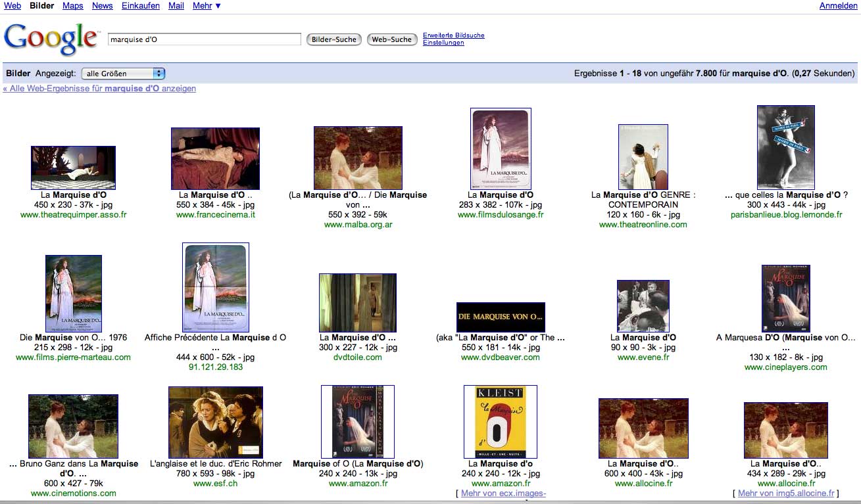Show all web results for marquise d'O

click(x=99, y=89)
